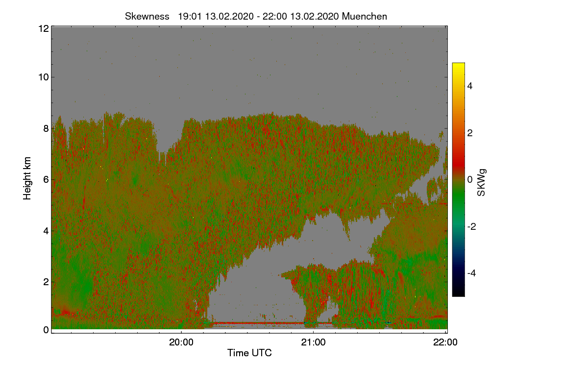Viewport: 588px width, 392px height.
Task: Click the yellow top of the colorbar
Action: [x=458, y=66]
